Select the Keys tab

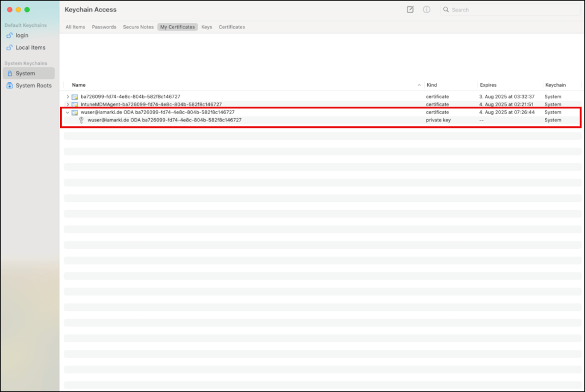(x=206, y=27)
